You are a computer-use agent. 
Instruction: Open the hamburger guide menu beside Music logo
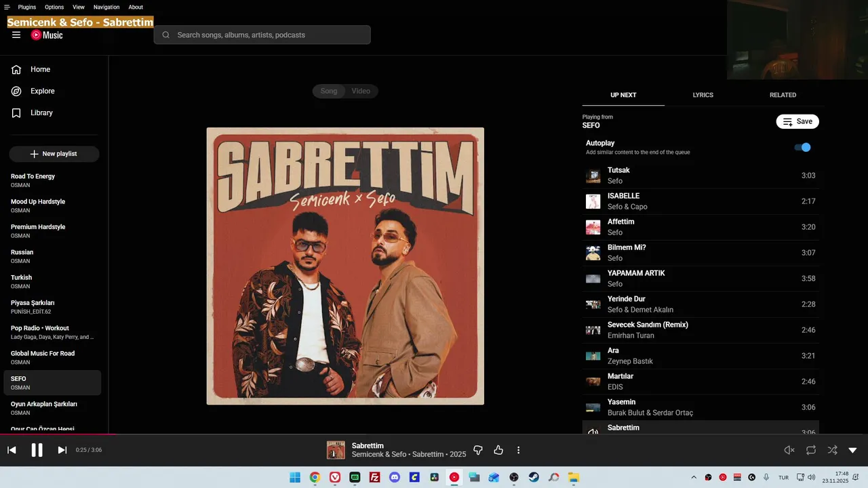[16, 35]
